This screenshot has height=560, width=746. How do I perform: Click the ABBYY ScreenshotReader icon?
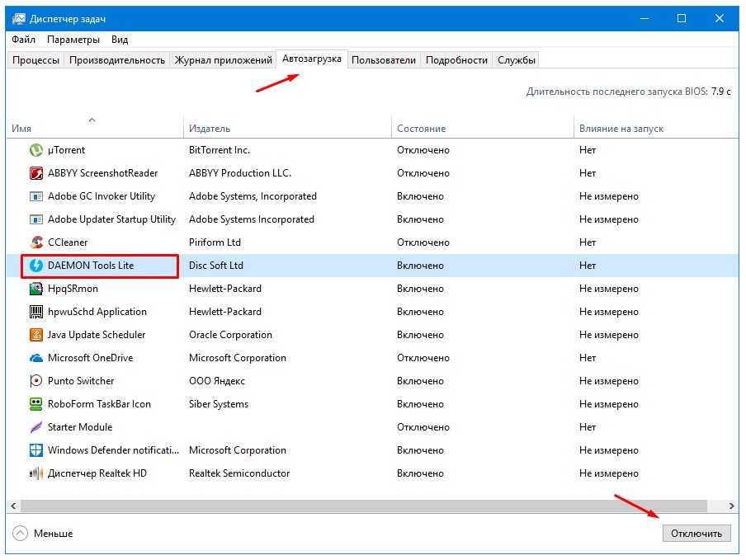36,173
